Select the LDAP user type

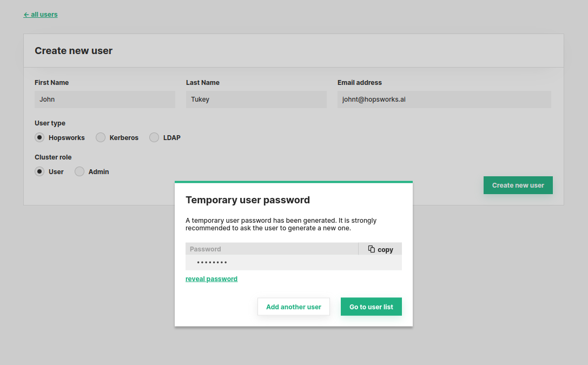click(x=154, y=137)
